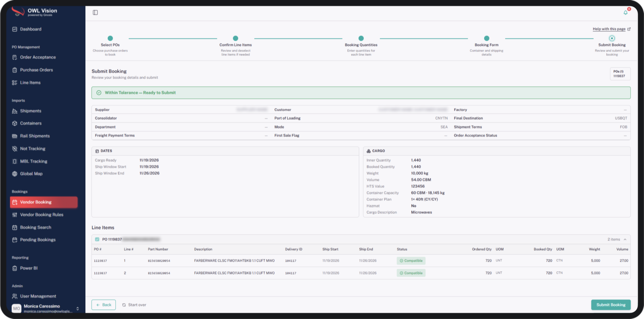Click Start over

click(x=134, y=305)
